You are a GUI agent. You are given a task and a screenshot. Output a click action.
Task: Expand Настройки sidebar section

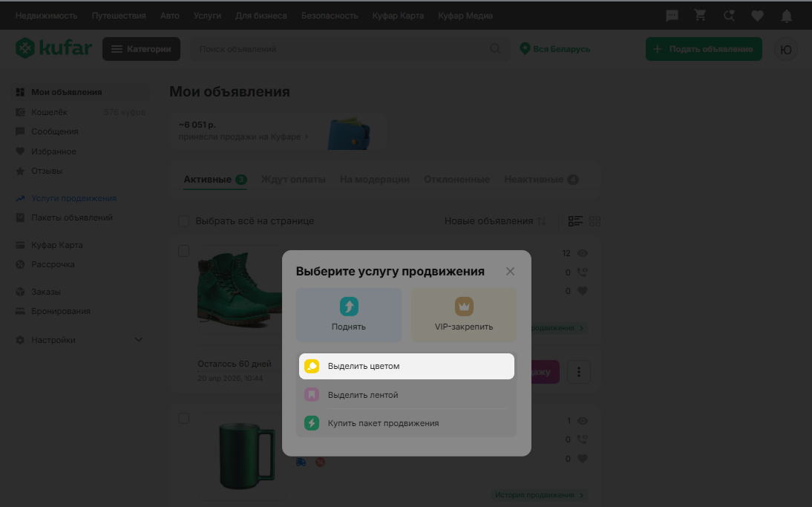(79, 340)
